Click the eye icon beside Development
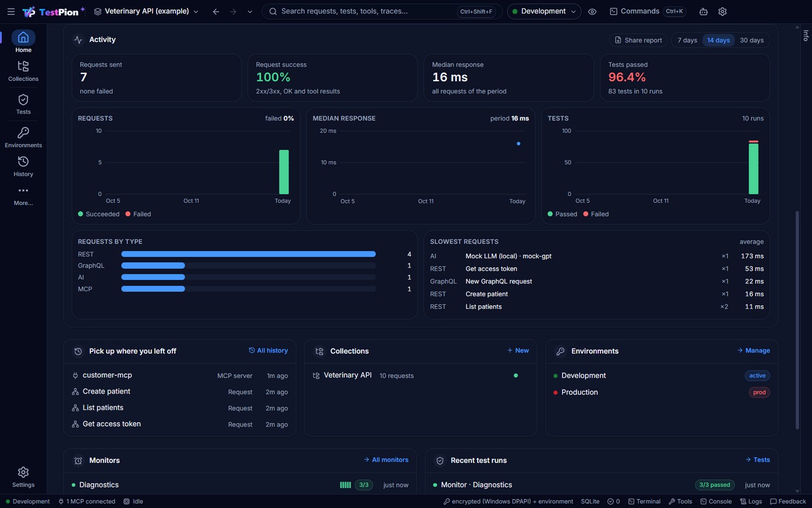 pyautogui.click(x=592, y=11)
